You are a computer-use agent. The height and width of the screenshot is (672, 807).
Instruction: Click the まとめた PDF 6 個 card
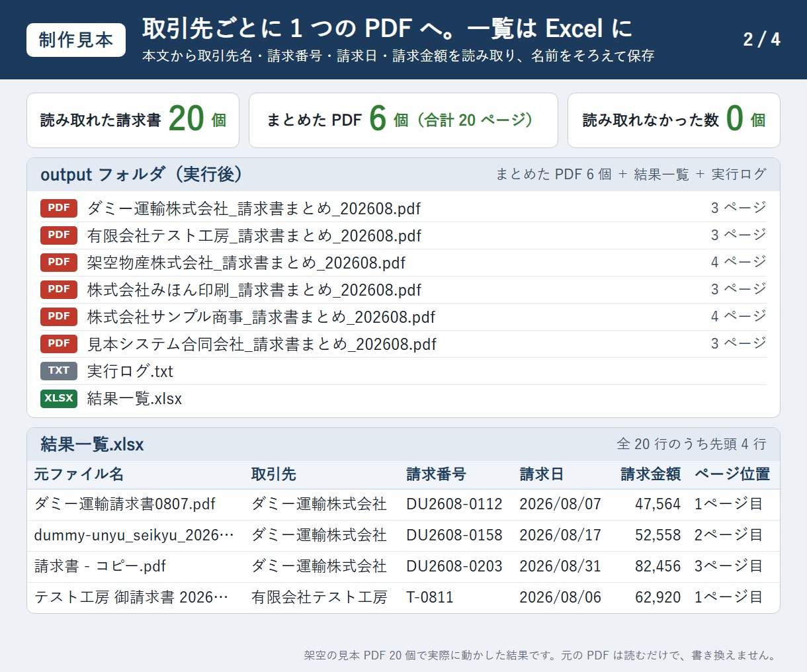click(403, 120)
